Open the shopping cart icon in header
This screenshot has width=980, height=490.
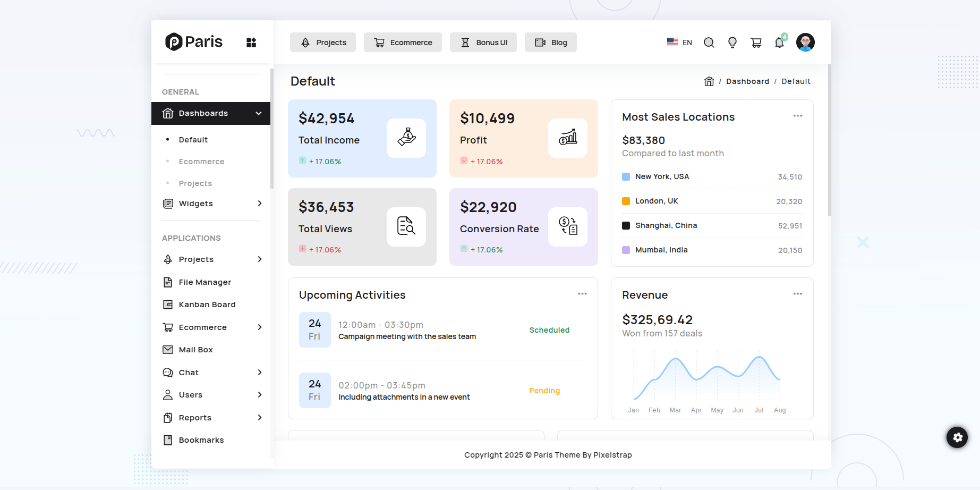point(756,43)
